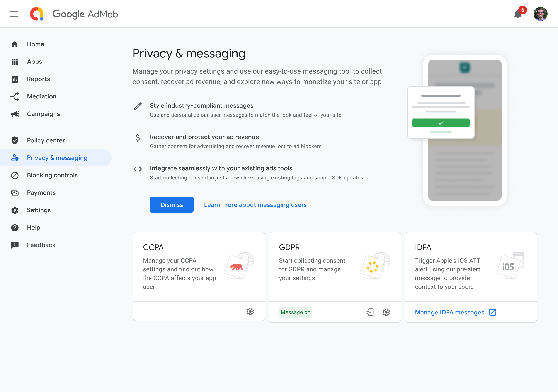Viewport: 558px width, 392px height.
Task: Click the Mediation sidebar icon
Action: click(15, 96)
